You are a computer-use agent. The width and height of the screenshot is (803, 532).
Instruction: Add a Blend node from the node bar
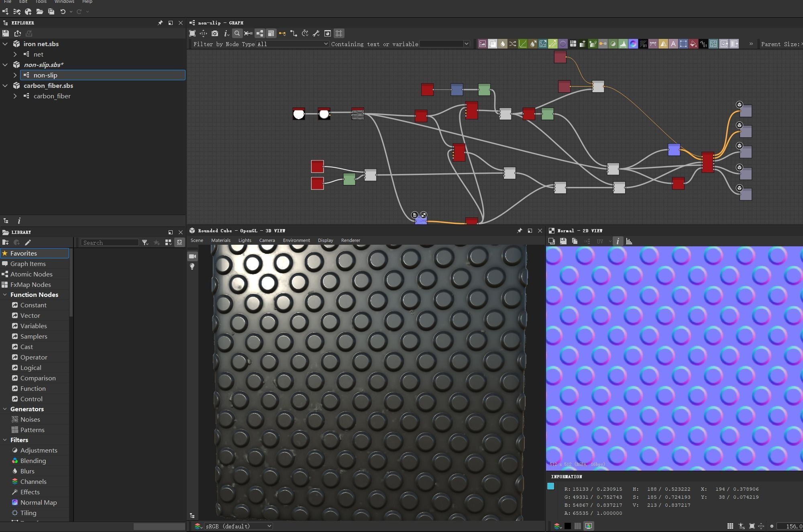(492, 44)
